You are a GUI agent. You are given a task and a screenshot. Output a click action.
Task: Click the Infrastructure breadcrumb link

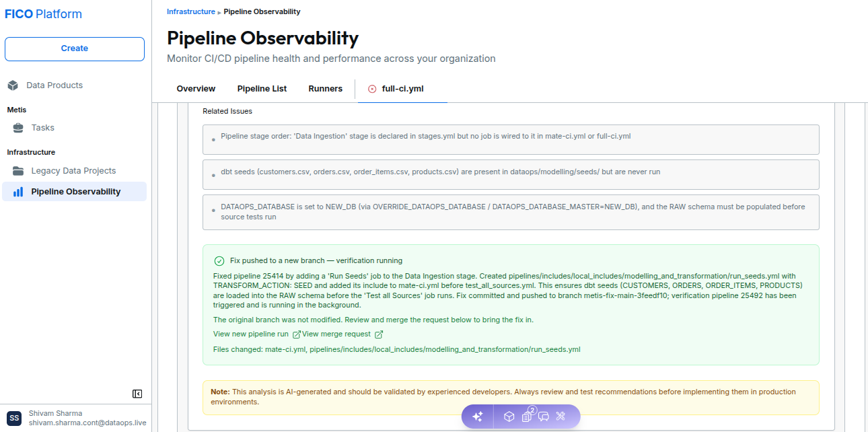(191, 11)
